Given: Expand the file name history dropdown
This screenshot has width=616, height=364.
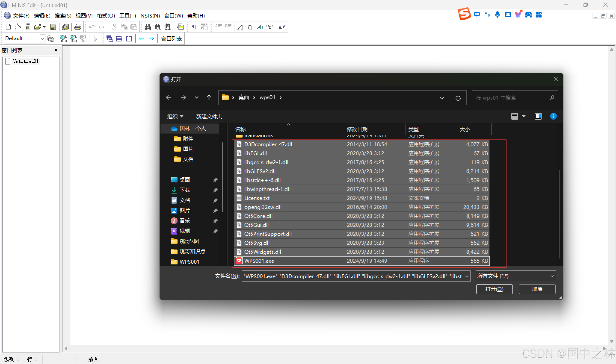Looking at the screenshot, I should click(466, 276).
